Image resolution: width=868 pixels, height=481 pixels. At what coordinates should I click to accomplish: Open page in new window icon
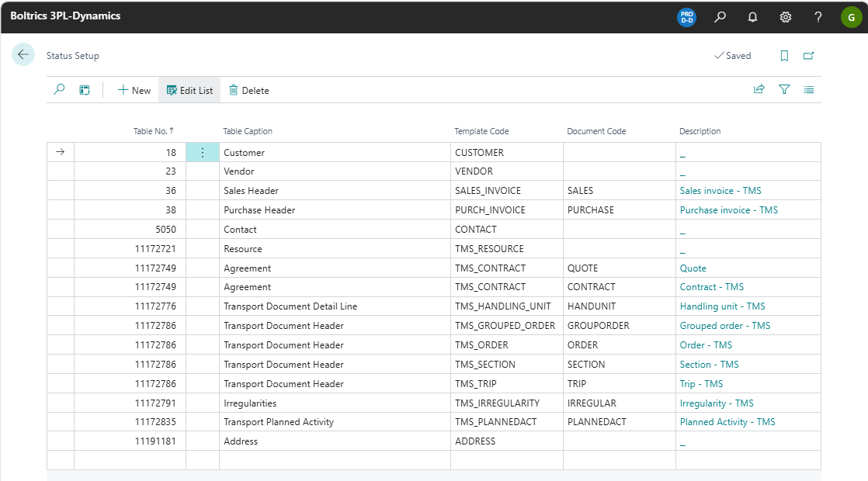pyautogui.click(x=808, y=56)
